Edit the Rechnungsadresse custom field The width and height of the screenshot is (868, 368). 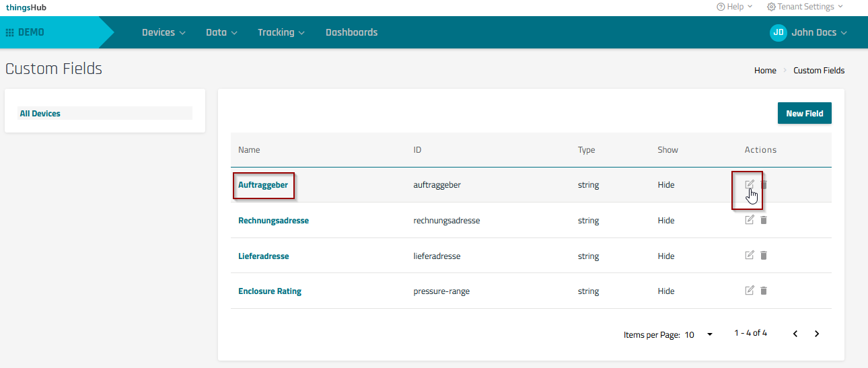click(750, 220)
